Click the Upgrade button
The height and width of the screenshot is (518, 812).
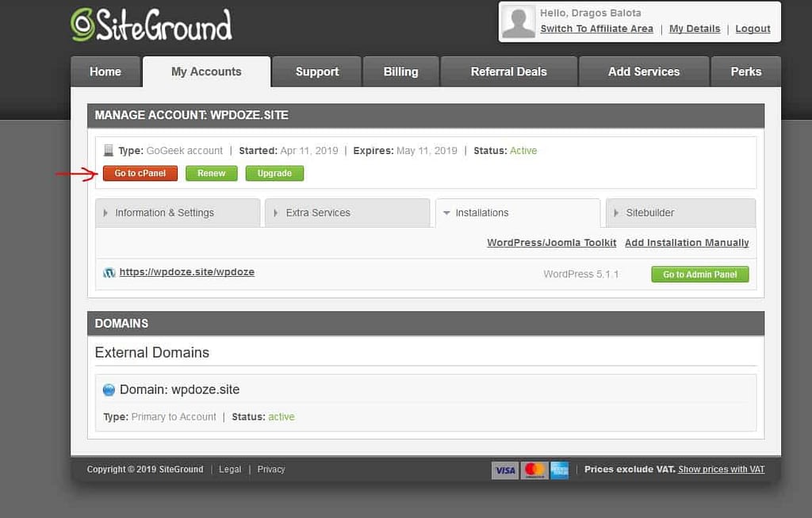point(274,174)
